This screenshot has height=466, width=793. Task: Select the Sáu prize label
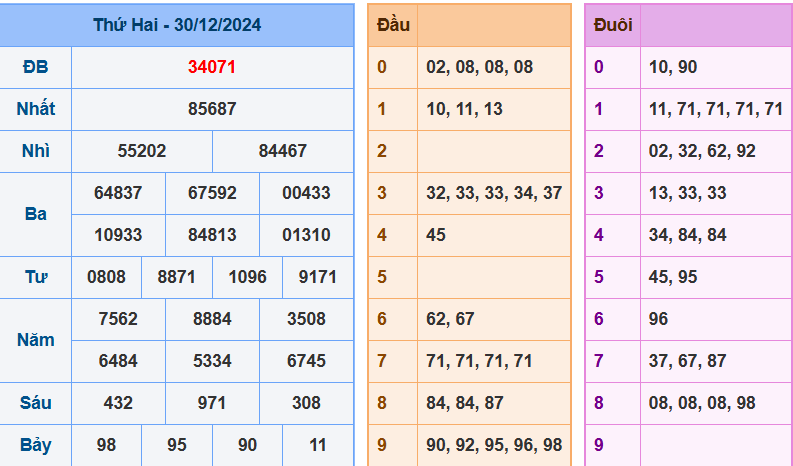35,403
